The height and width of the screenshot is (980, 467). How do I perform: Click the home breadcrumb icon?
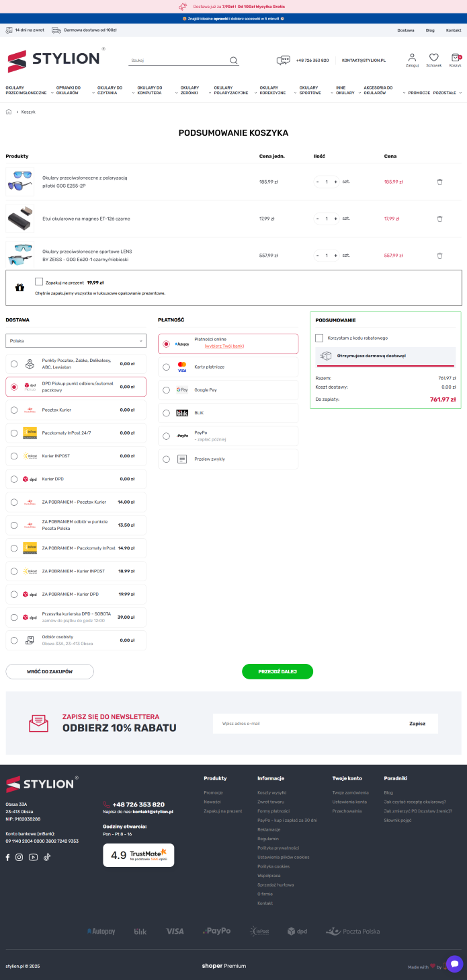click(9, 112)
